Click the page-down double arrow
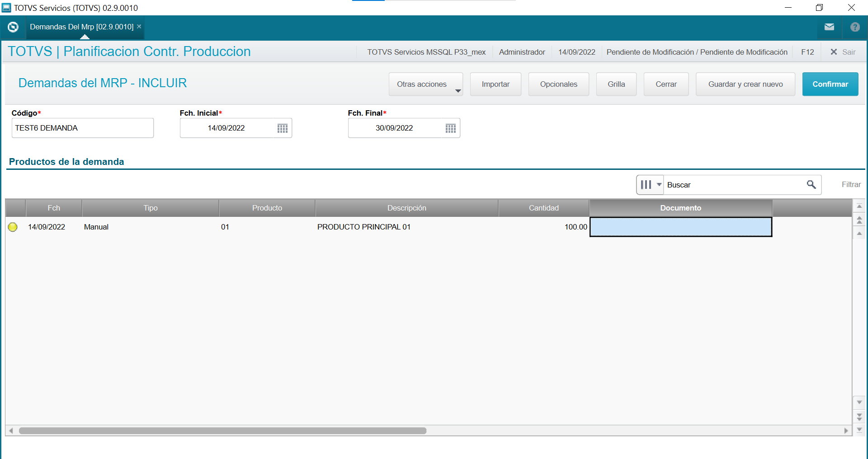 (x=859, y=416)
